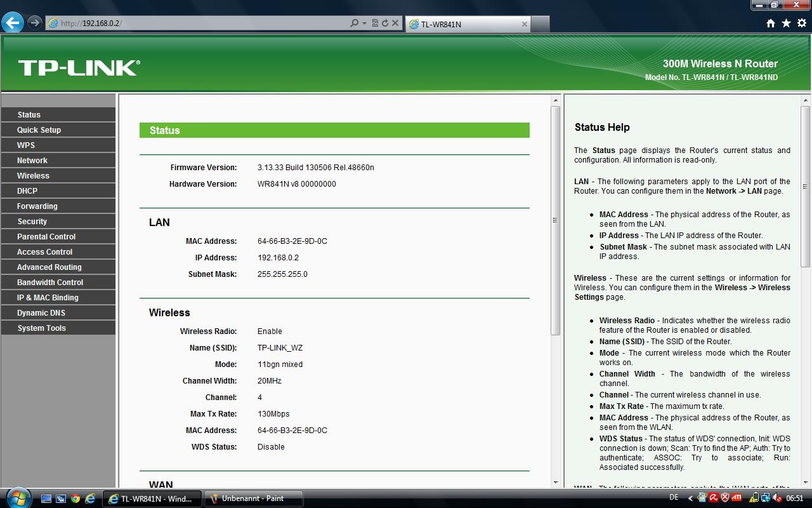Click the status pane scroll-up arrow
812x508 pixels.
(x=556, y=100)
